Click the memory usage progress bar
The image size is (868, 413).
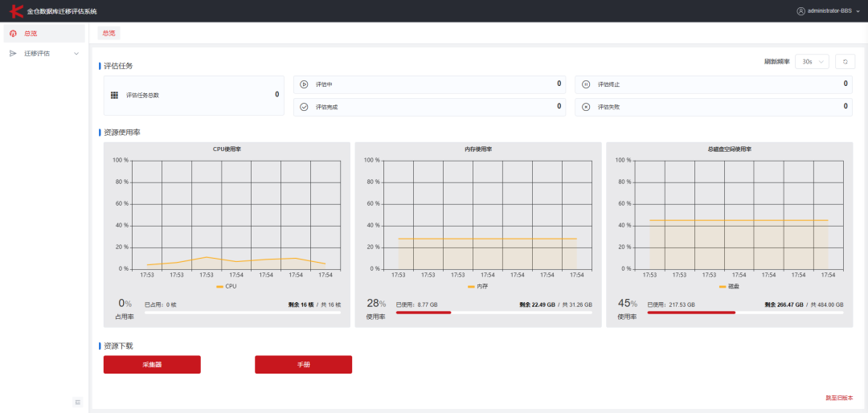[x=493, y=313]
